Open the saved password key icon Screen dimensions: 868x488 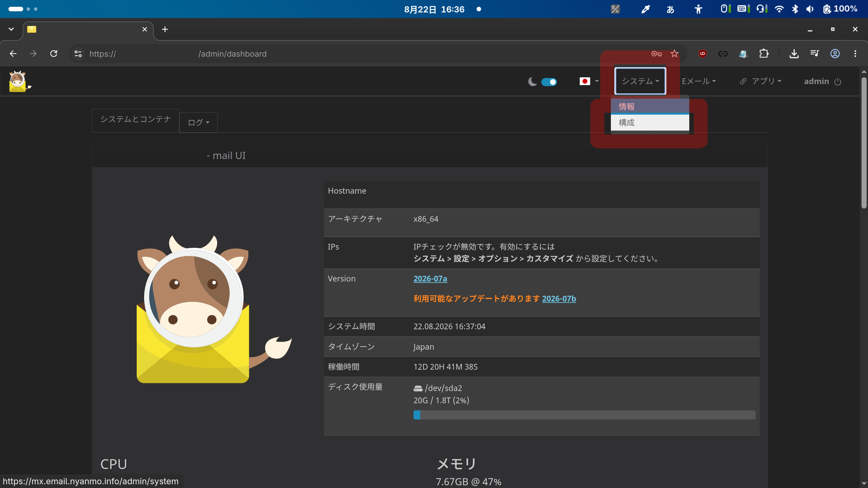(656, 54)
